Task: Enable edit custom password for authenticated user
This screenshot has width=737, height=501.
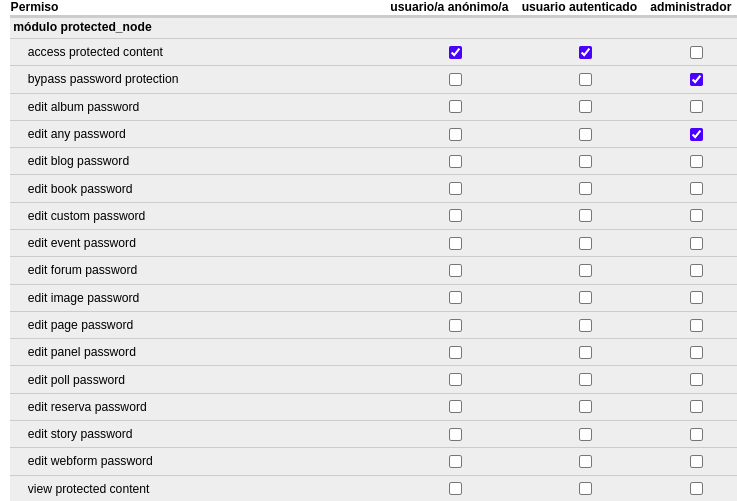Action: click(585, 216)
